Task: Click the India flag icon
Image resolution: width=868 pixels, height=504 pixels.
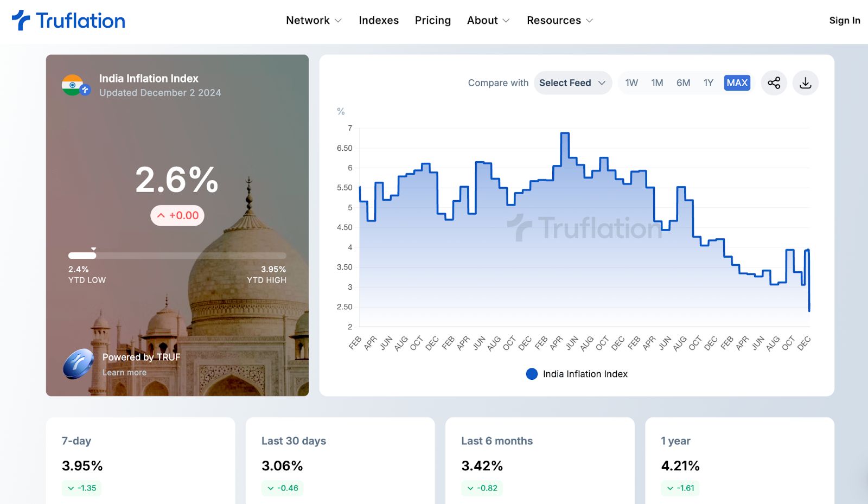Action: [73, 85]
